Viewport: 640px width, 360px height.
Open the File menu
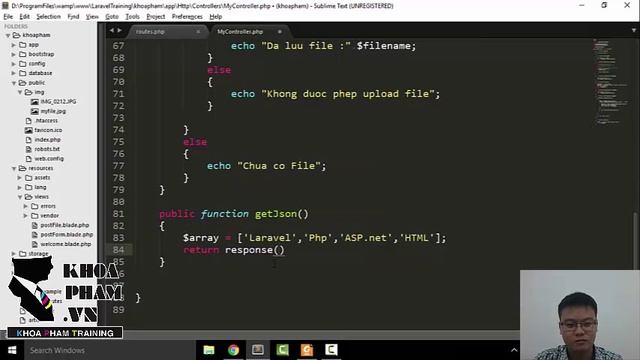(x=8, y=17)
